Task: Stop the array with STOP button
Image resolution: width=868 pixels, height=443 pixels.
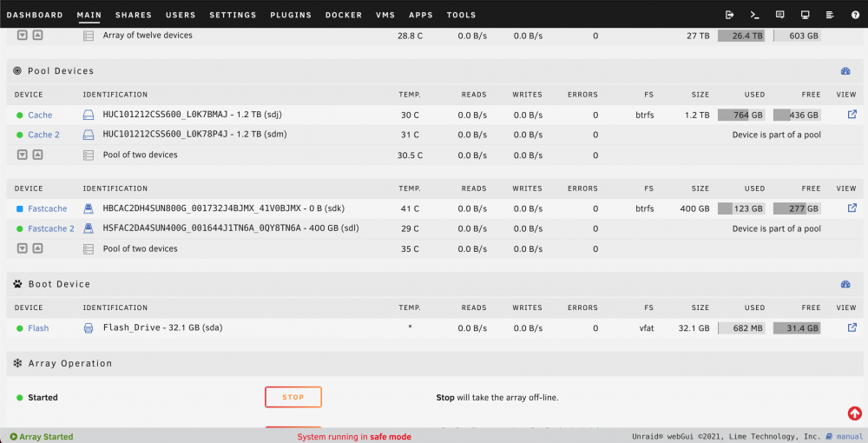Action: [293, 397]
